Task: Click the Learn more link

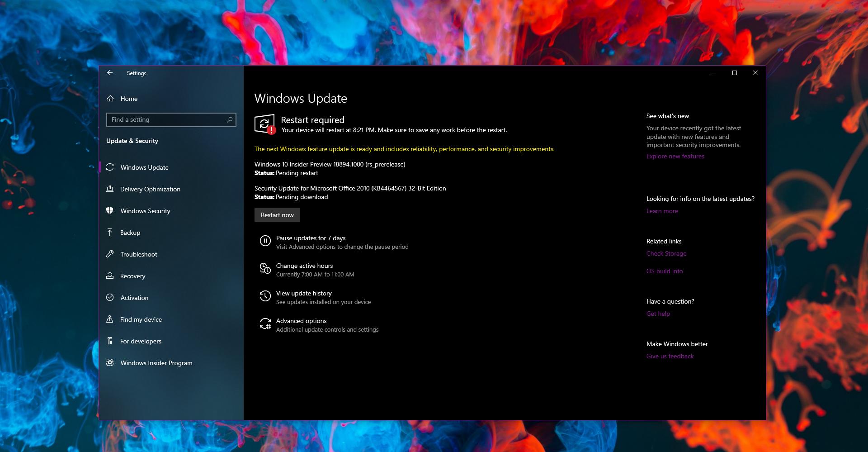Action: [x=662, y=211]
